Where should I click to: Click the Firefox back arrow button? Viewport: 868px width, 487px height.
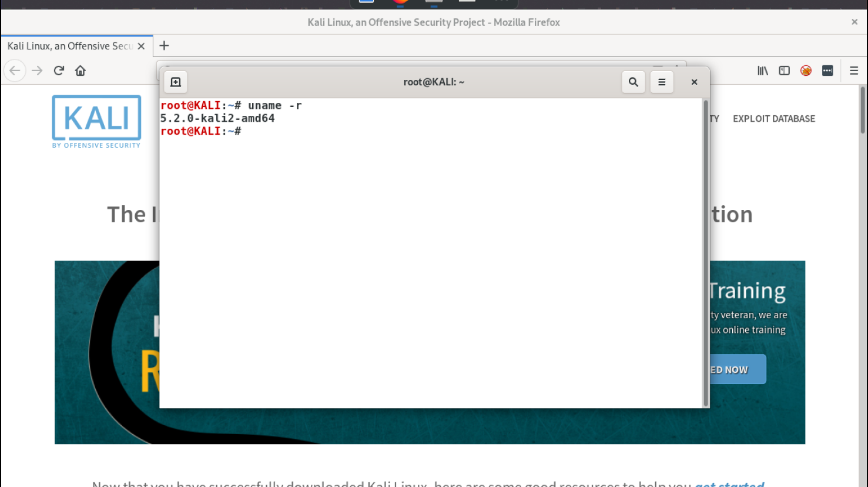(x=15, y=71)
